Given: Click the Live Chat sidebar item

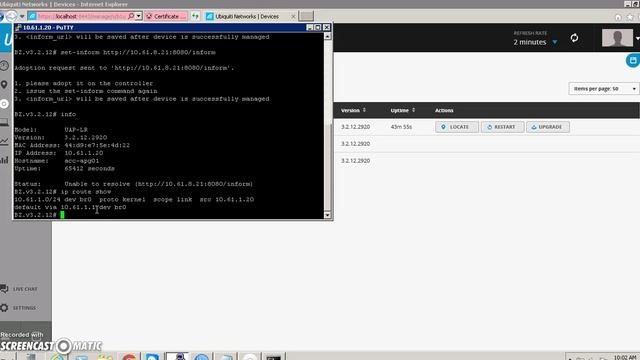Looking at the screenshot, I should [x=20, y=289].
